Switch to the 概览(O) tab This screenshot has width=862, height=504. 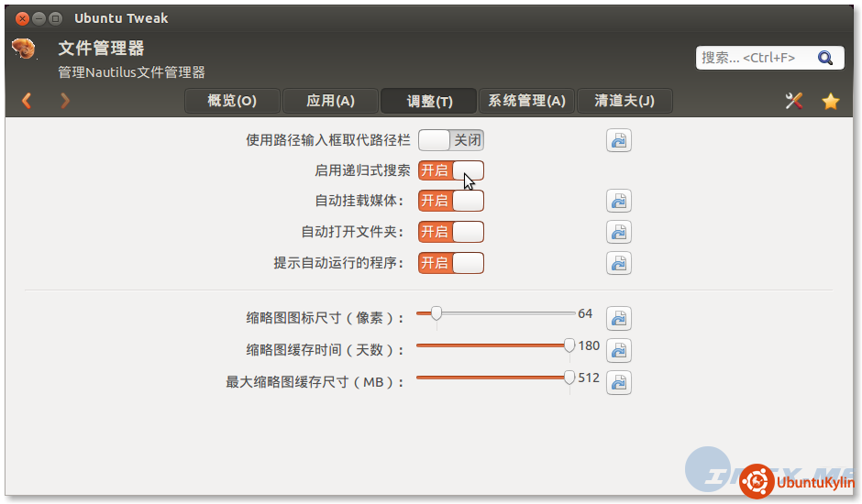point(232,101)
